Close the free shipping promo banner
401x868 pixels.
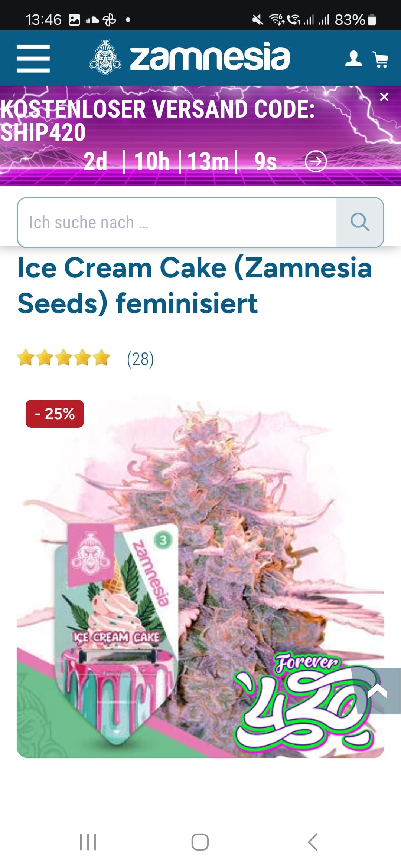coord(384,97)
